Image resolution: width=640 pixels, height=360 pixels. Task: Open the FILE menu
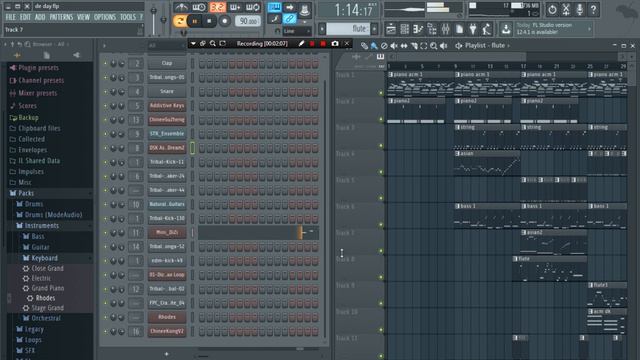click(11, 17)
